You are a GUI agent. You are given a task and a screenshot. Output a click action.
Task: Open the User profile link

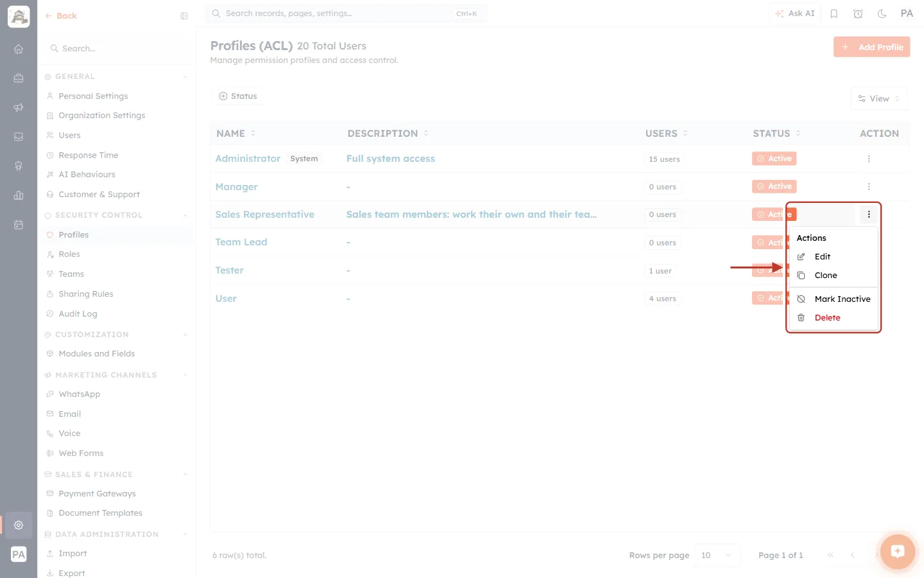pyautogui.click(x=226, y=299)
